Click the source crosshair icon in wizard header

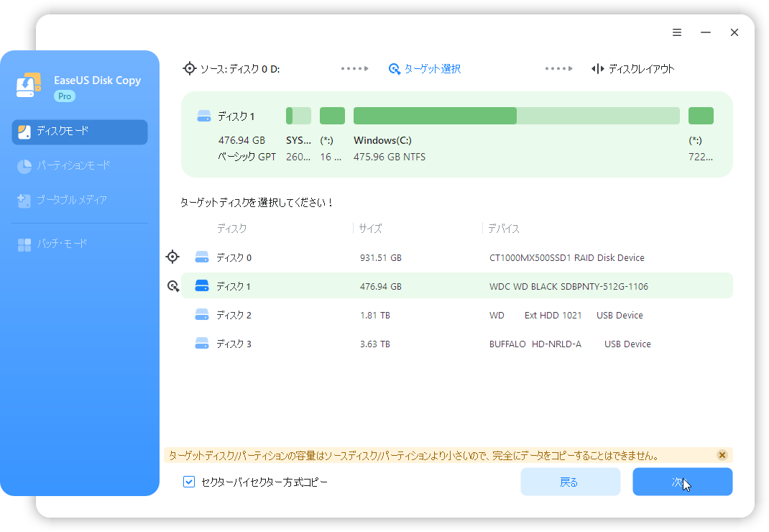[x=189, y=69]
